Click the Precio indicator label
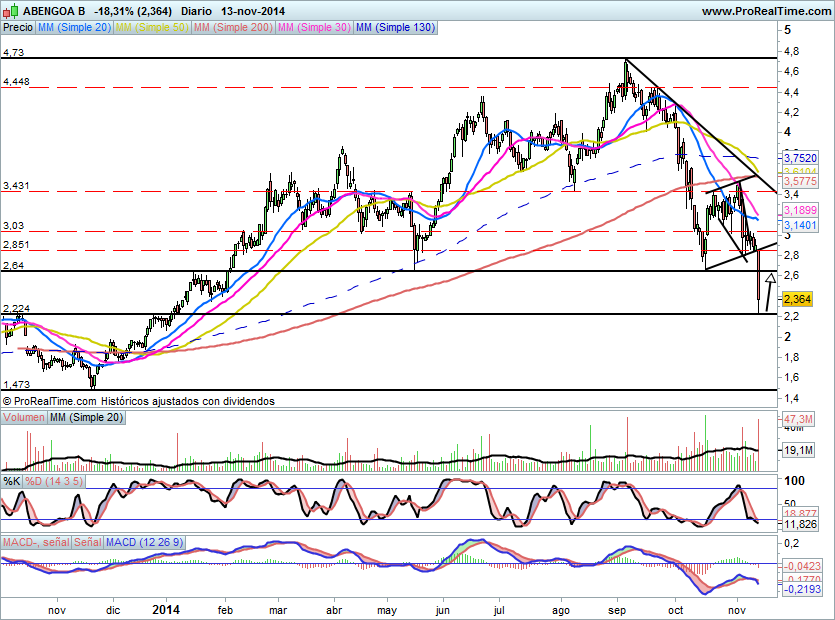This screenshot has width=835, height=620. tap(17, 28)
